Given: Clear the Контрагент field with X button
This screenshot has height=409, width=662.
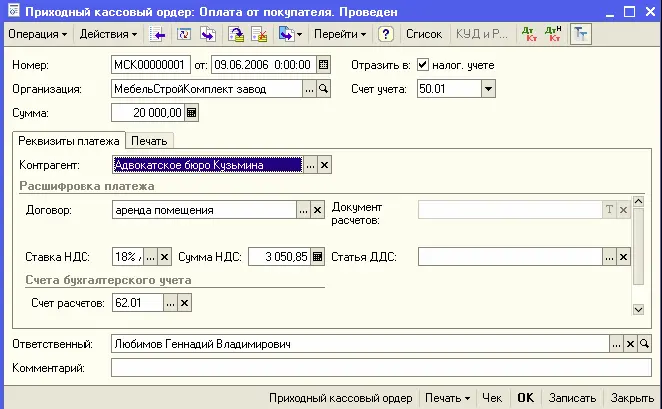Looking at the screenshot, I should (324, 165).
